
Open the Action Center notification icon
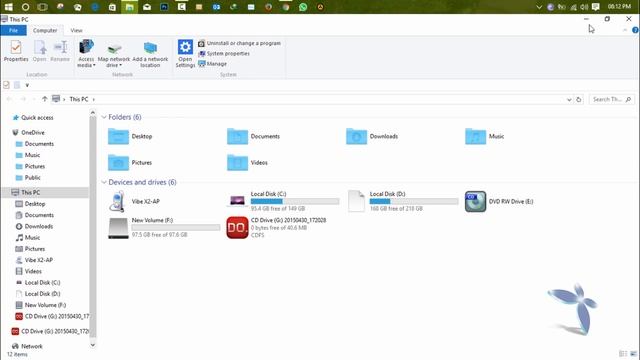tap(596, 7)
